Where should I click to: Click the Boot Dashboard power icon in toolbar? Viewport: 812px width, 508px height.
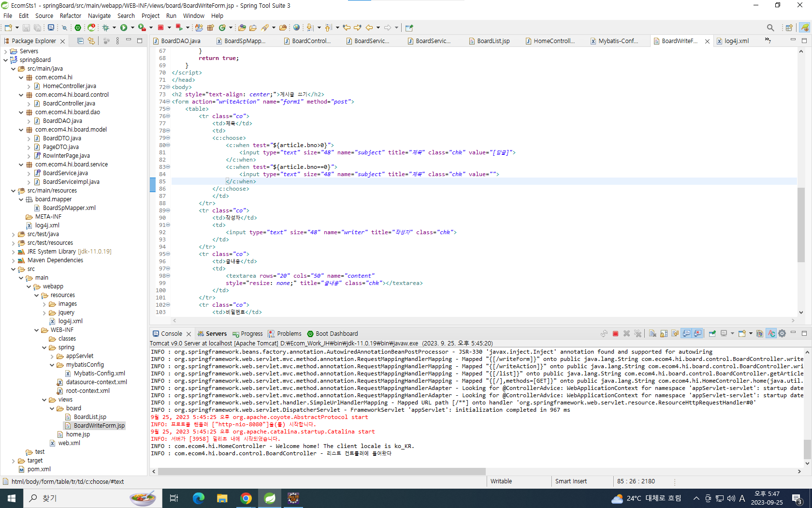(78, 28)
